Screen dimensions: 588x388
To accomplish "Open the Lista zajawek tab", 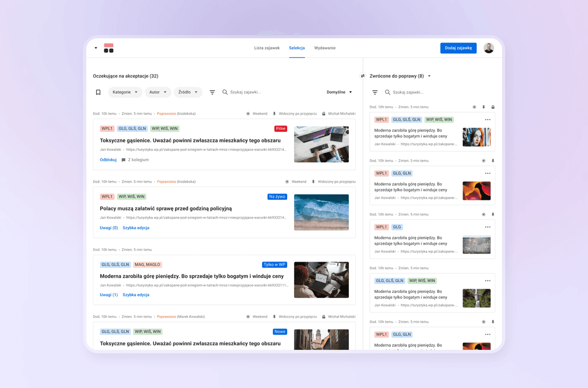I will [267, 48].
